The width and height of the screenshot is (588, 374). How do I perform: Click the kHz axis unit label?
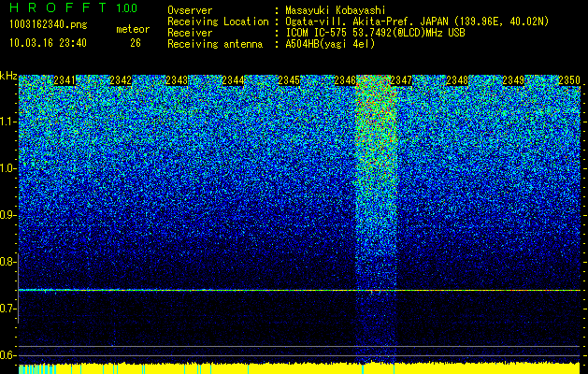click(8, 76)
